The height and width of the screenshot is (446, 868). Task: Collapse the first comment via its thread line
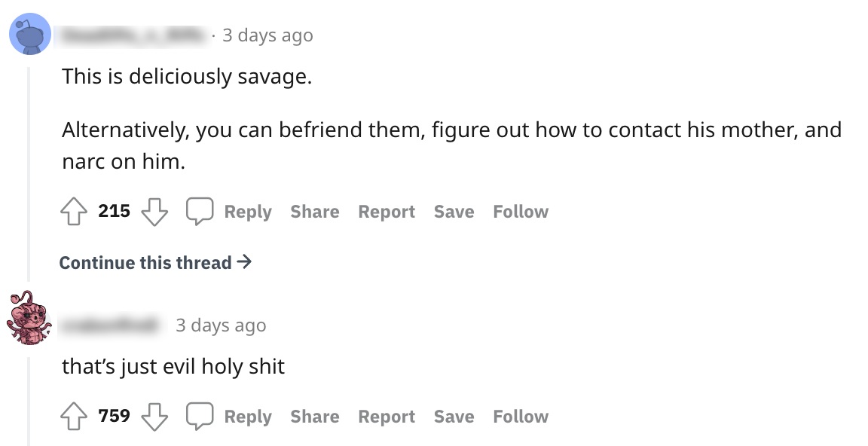click(29, 173)
